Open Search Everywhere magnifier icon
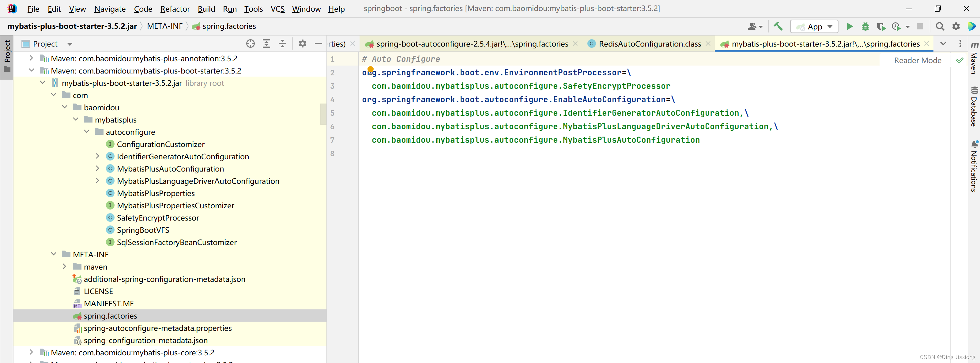The width and height of the screenshot is (980, 363). point(940,26)
